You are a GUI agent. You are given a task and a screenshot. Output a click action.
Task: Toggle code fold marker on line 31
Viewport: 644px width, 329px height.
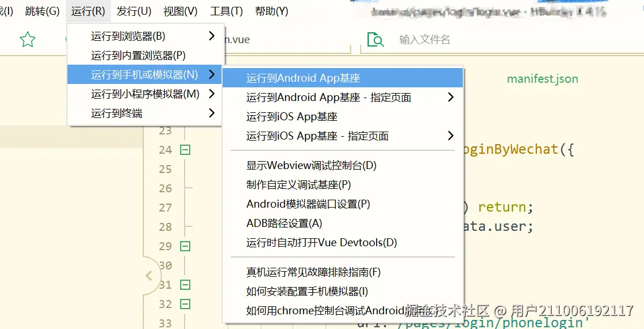(x=185, y=285)
